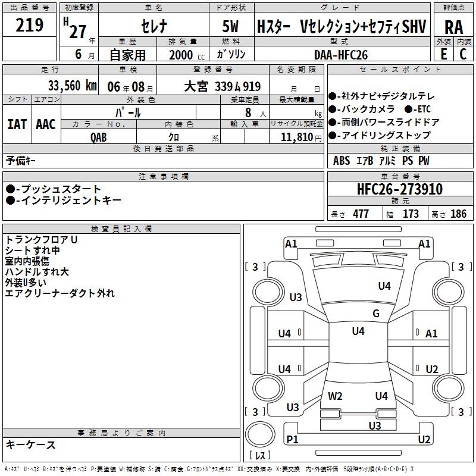This screenshot has width=476, height=476.
Task: Select the recycle deposit 11,810円
Action: pos(301,137)
